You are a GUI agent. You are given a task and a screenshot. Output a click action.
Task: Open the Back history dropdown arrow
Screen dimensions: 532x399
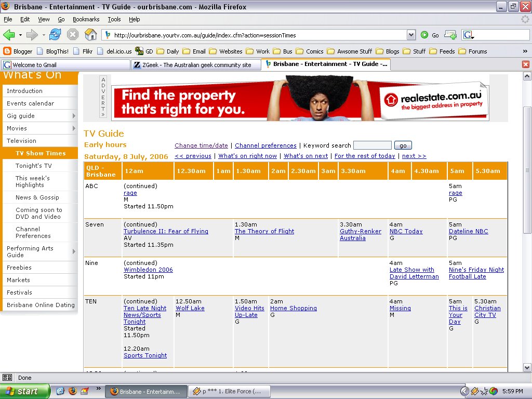20,35
